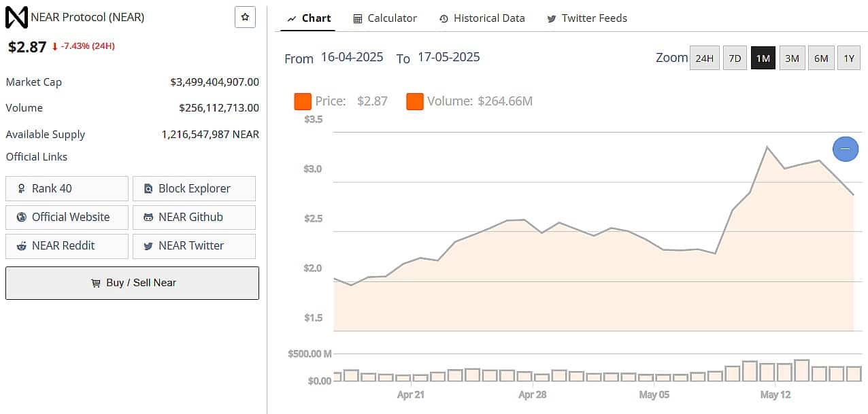Switch to the Calculator tab
Viewport: 868px width, 414px height.
click(385, 18)
